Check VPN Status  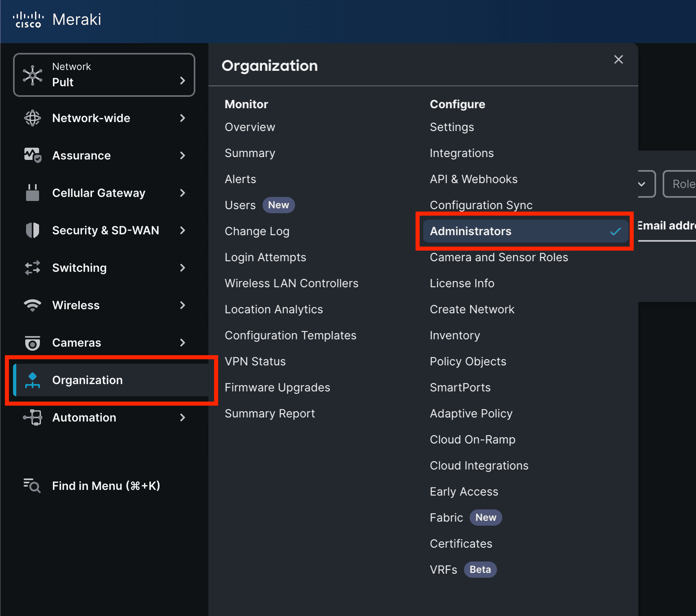[255, 361]
